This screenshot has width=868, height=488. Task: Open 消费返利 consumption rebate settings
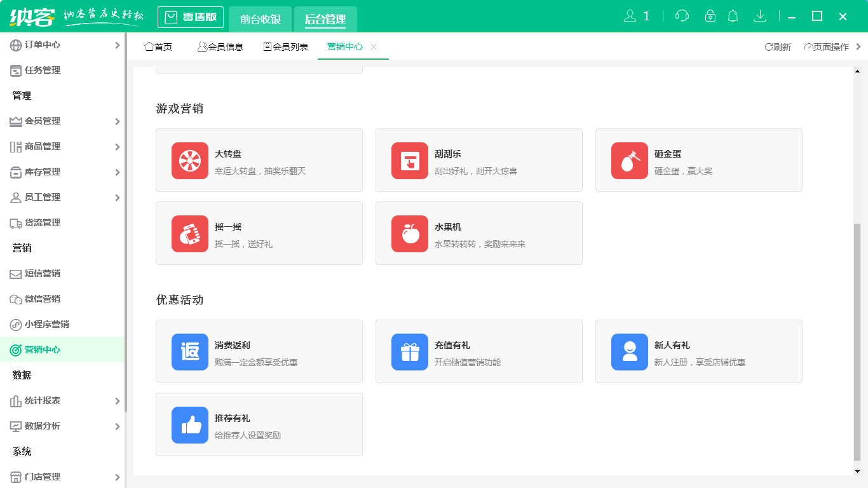tap(259, 351)
